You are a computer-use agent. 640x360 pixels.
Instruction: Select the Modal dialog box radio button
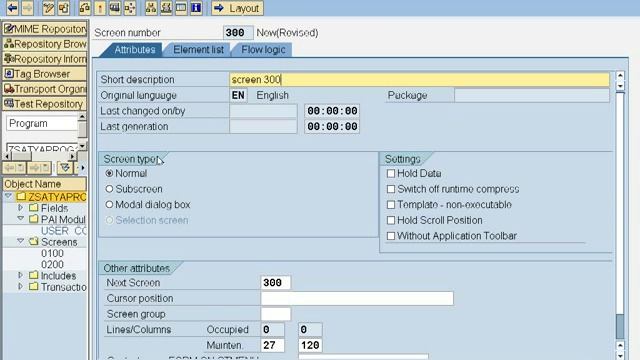click(x=109, y=204)
